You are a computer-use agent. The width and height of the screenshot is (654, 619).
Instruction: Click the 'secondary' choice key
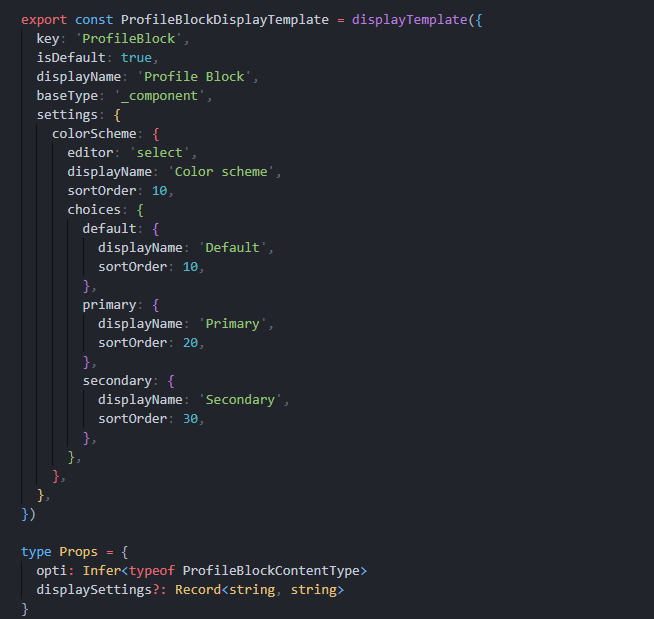[x=117, y=381]
